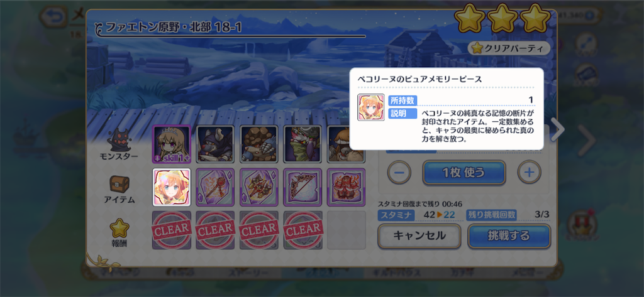
Task: Tap Pecorine's Pure Memory Piece in the item row
Action: 172,187
